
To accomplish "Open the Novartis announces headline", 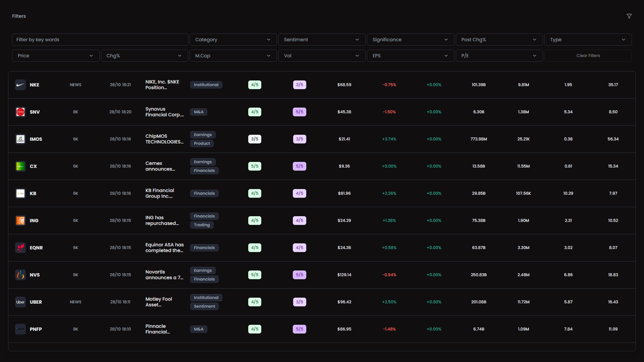I will click(164, 275).
